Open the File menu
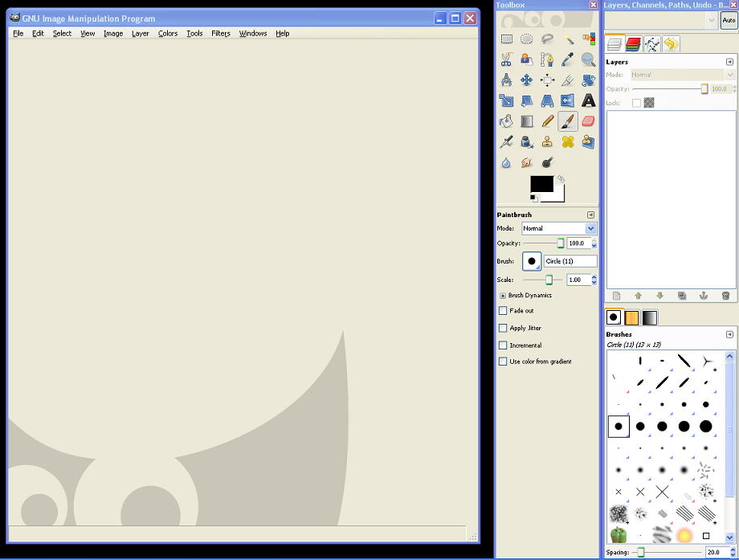739x560 pixels. 18,34
